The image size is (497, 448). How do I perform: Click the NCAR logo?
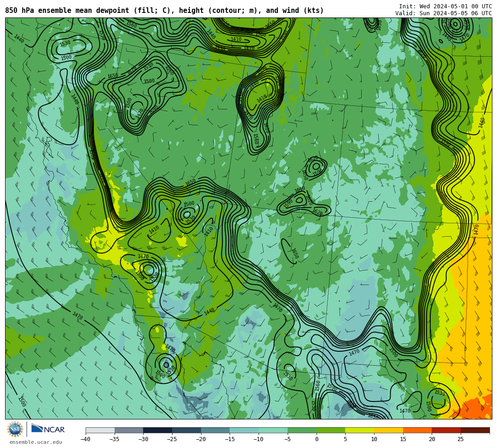pyautogui.click(x=48, y=429)
